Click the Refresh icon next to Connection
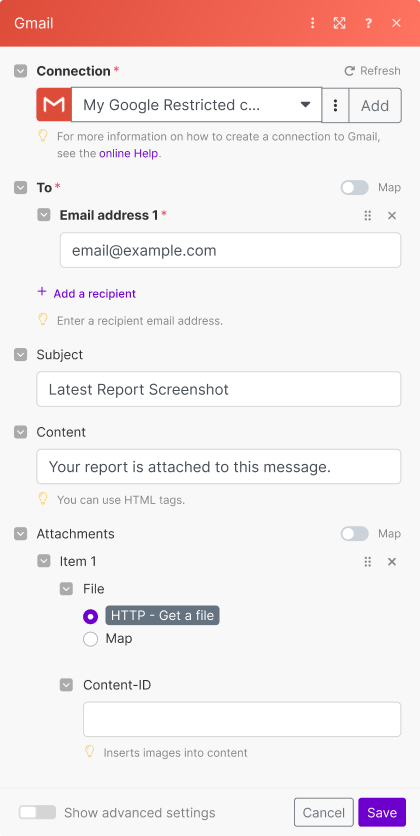Screen dimensions: 420x836 tap(349, 71)
